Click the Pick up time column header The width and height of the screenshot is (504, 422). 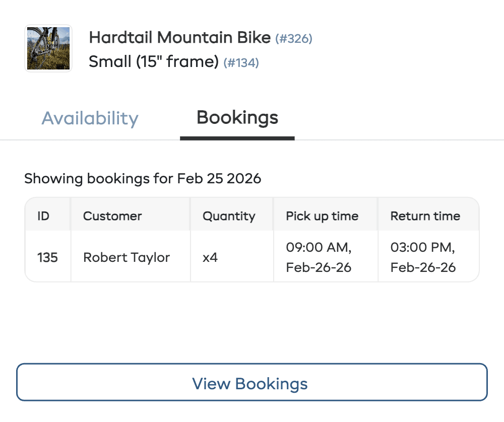[322, 216]
